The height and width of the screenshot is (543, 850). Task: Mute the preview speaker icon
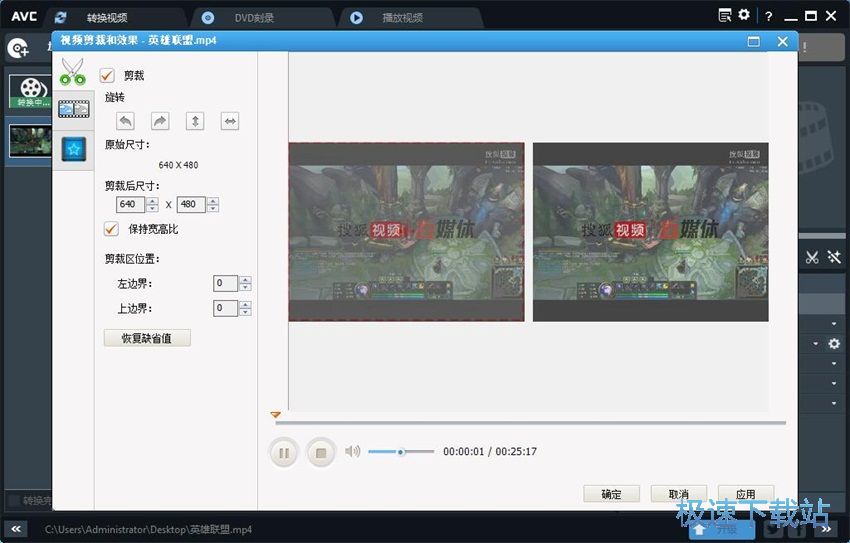352,451
